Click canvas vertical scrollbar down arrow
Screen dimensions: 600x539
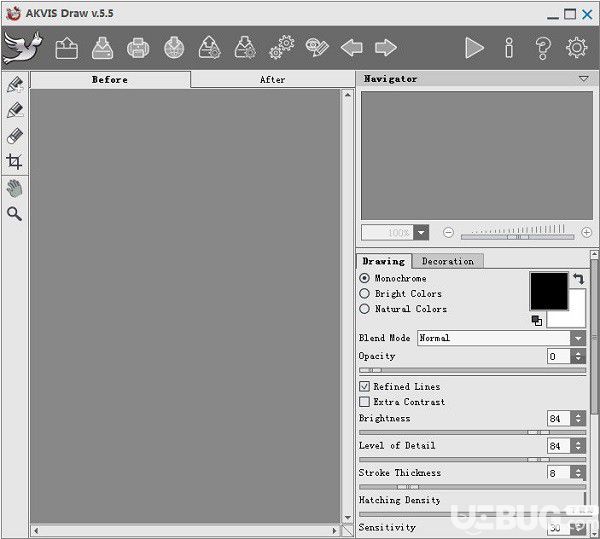pyautogui.click(x=347, y=518)
